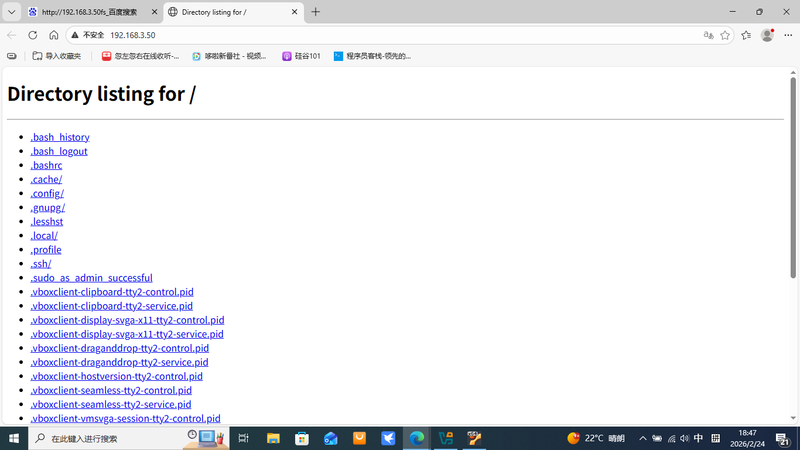This screenshot has width=800, height=450.
Task: Open .vboxclient-draganddrop-tty2-service.pid link
Action: point(119,362)
